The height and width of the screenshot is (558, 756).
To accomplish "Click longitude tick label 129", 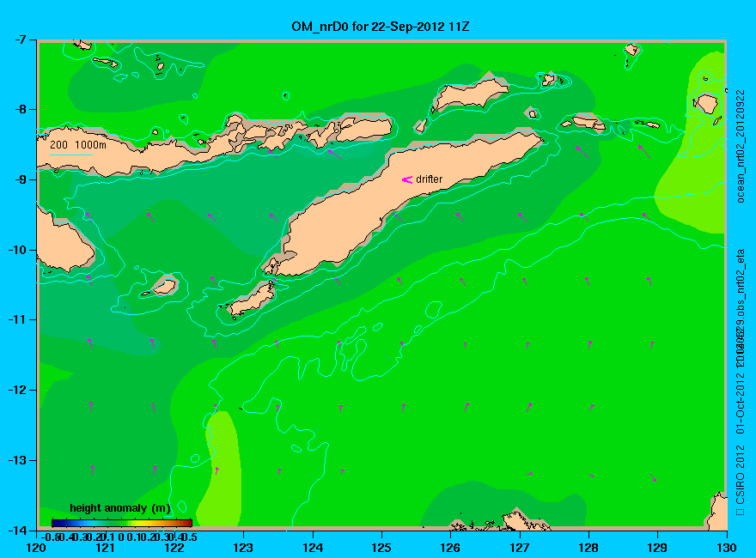I will click(657, 548).
